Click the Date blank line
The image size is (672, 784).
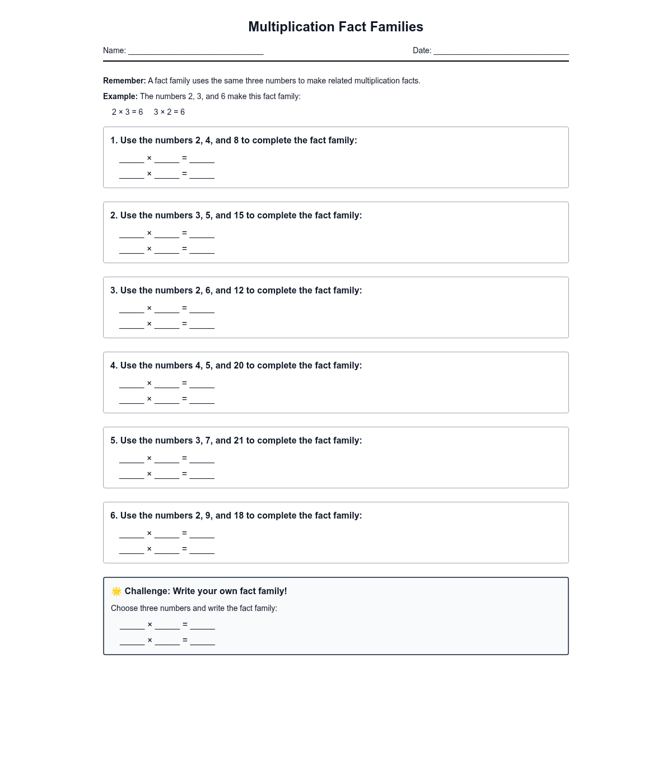click(x=501, y=50)
